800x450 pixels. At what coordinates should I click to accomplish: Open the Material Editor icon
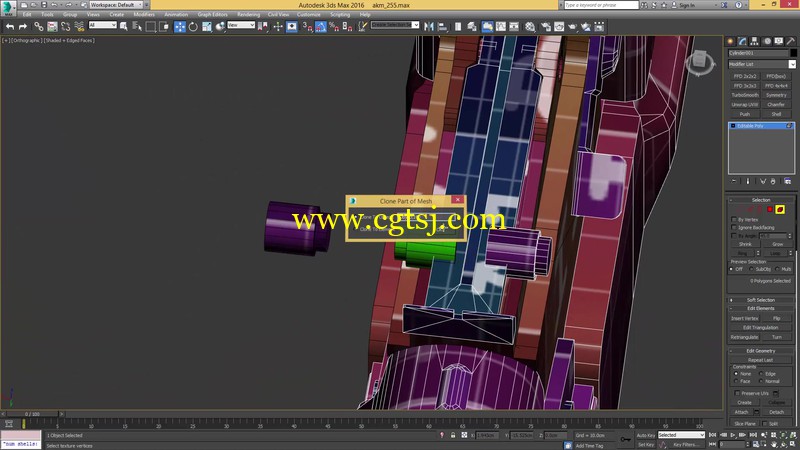point(530,27)
